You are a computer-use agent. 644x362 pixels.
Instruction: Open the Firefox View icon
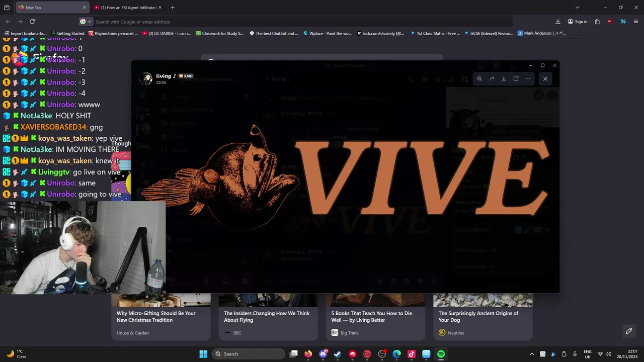tap(7, 8)
